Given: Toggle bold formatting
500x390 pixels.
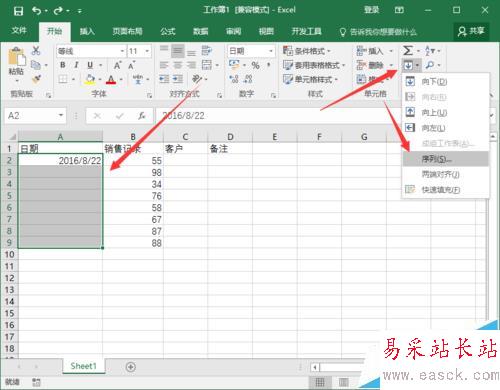Looking at the screenshot, I should click(x=63, y=65).
